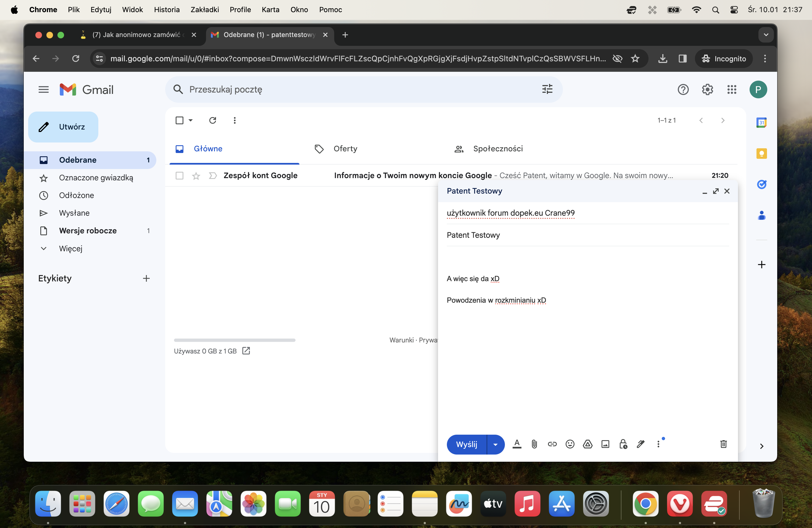Open more compose options three-dot menu
This screenshot has width=812, height=528.
coord(658,444)
